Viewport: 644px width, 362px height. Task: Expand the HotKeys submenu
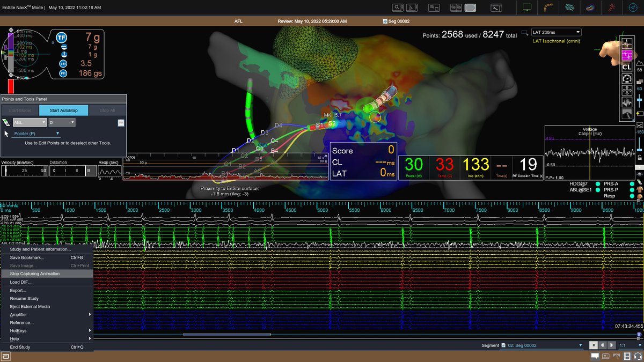pos(47,331)
